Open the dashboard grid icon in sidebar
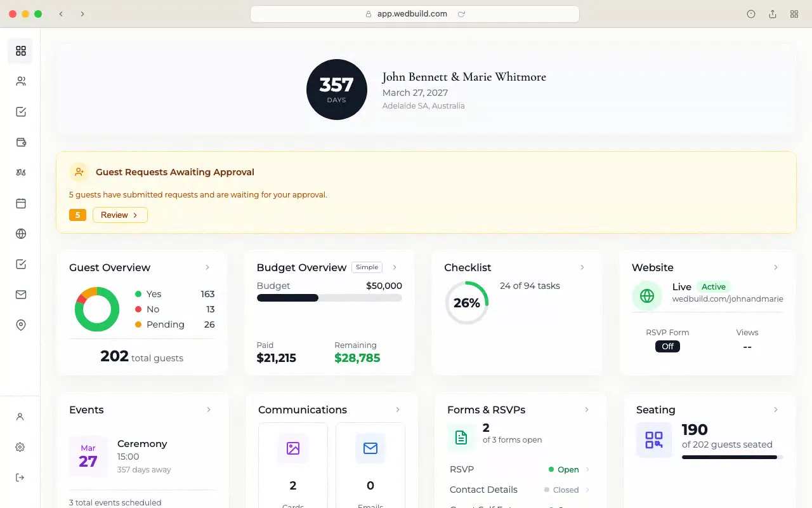This screenshot has width=812, height=508. 21,51
